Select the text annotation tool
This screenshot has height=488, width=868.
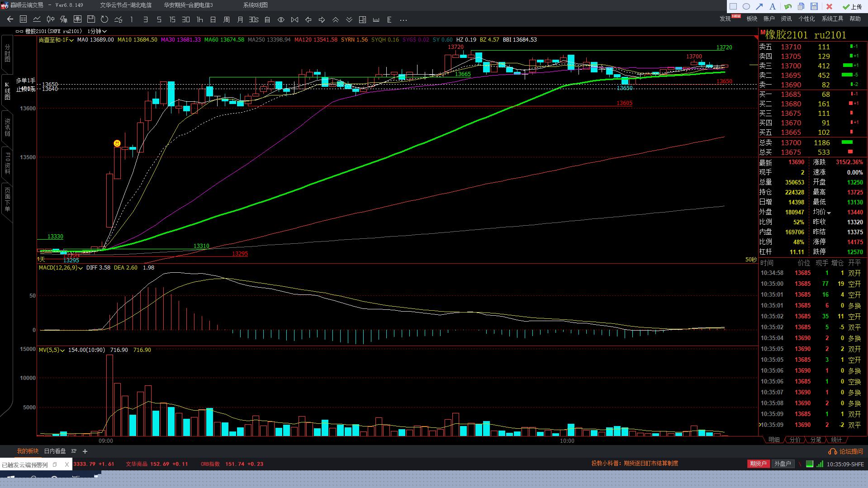pos(773,6)
